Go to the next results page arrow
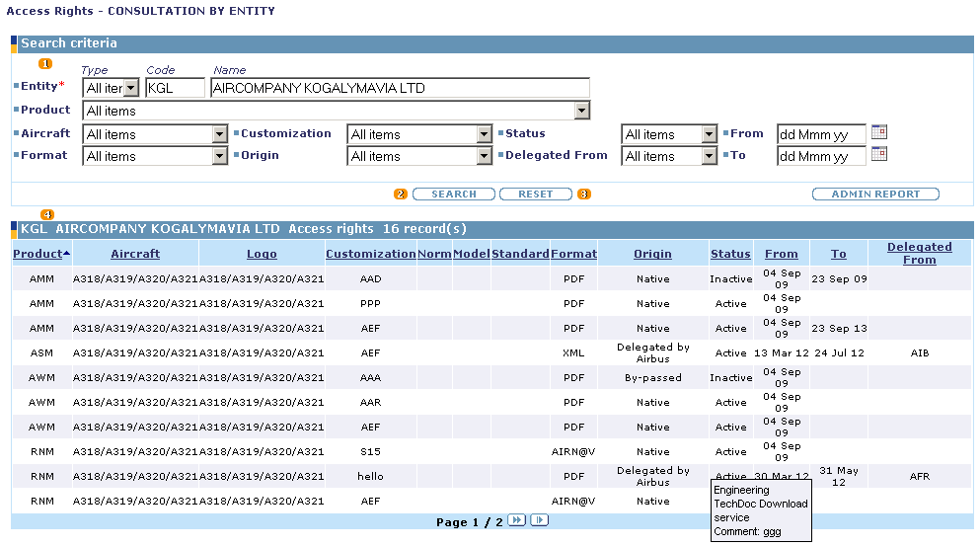 [x=516, y=520]
